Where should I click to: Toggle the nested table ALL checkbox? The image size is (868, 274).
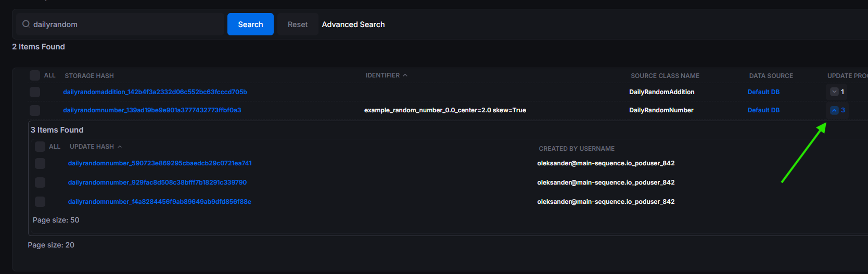coord(40,147)
